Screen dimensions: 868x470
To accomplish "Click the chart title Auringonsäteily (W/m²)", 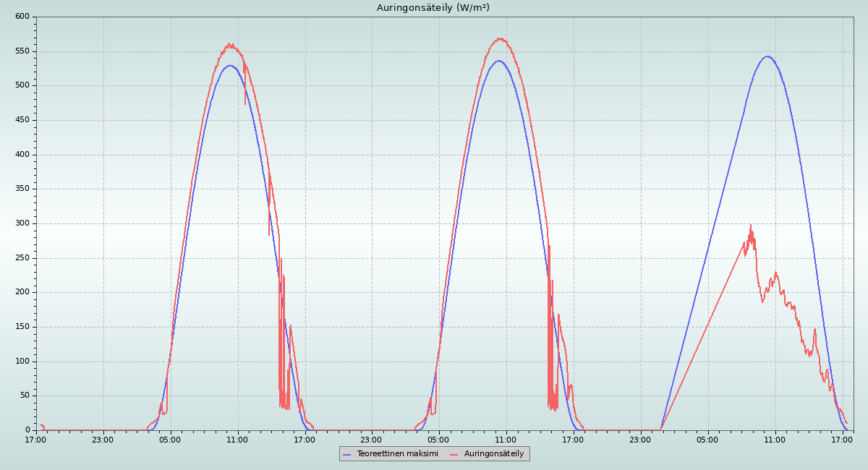I will click(433, 8).
